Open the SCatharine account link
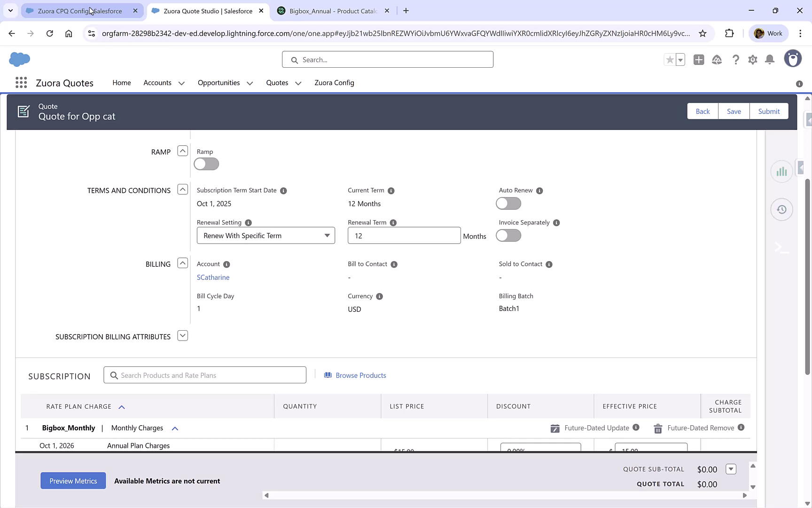The image size is (812, 508). coord(213,277)
